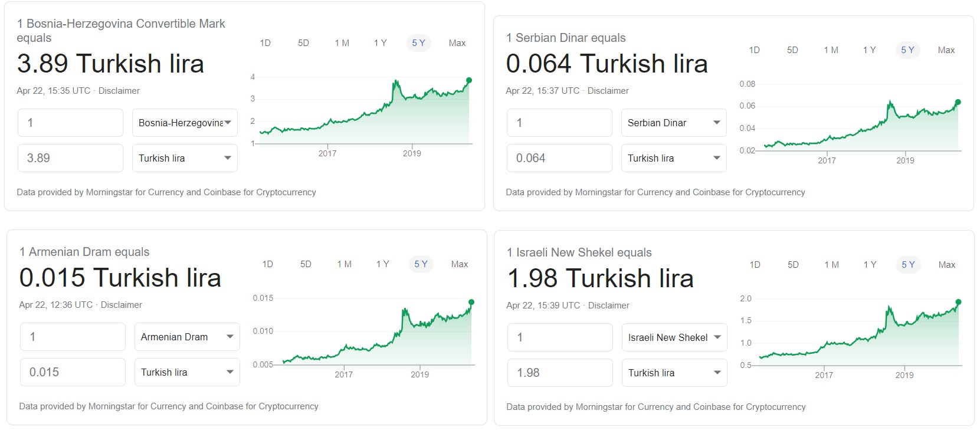The height and width of the screenshot is (437, 980).
Task: Click the 3.89 Turkish lira amount field
Action: click(x=70, y=158)
